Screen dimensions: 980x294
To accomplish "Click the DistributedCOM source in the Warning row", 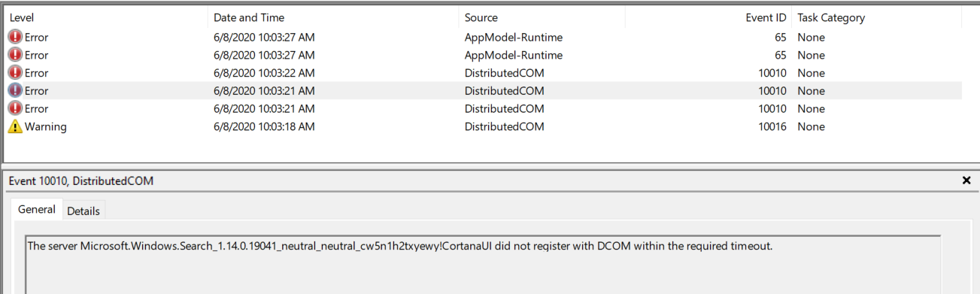I will point(504,127).
